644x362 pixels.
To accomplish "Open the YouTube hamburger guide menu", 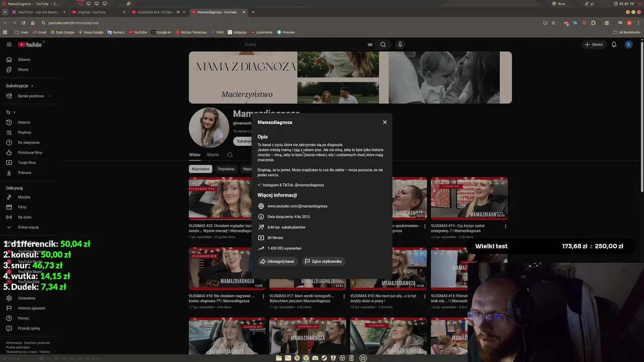I will click(9, 44).
